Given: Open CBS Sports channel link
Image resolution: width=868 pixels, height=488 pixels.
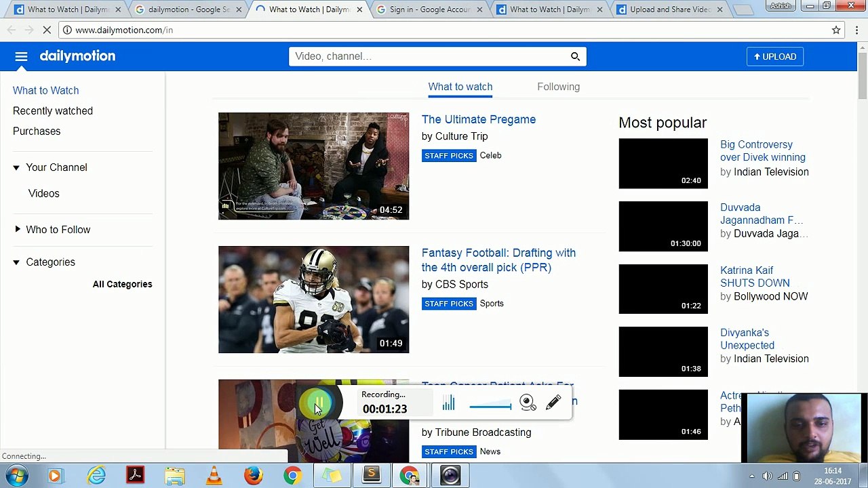Looking at the screenshot, I should [461, 285].
